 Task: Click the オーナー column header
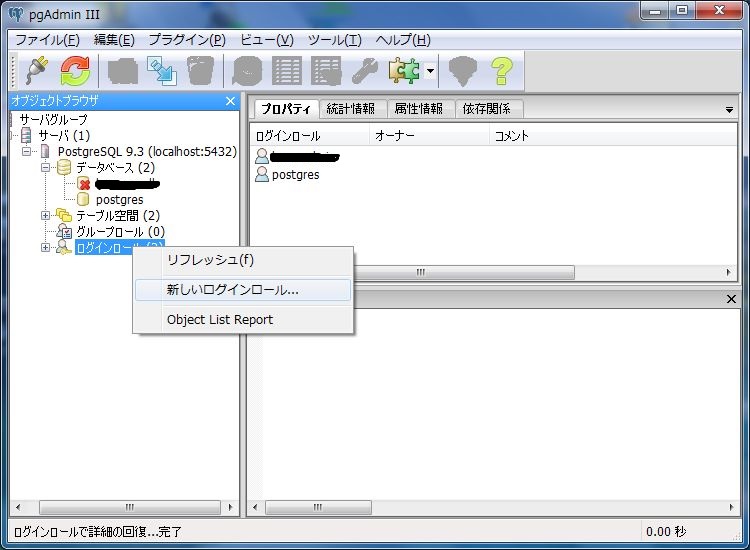point(429,136)
